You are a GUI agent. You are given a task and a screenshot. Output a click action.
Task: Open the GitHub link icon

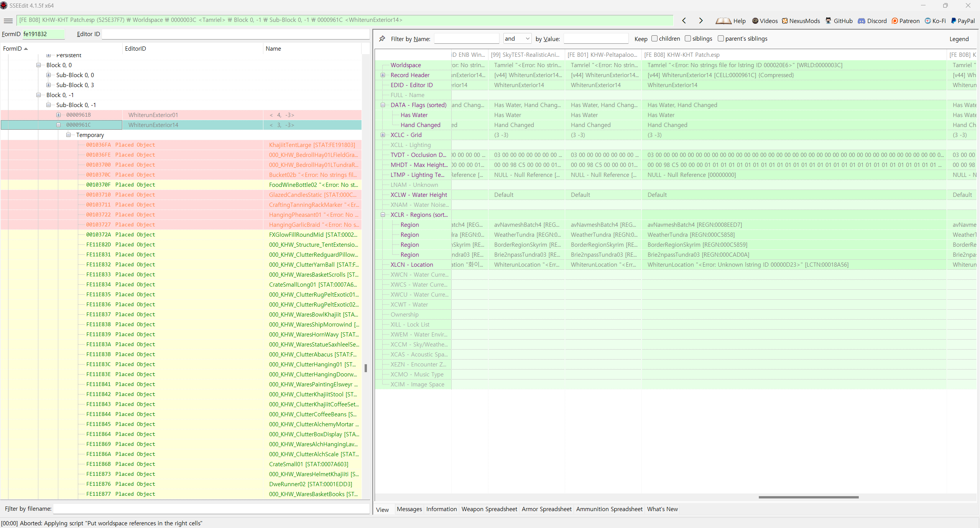coord(829,21)
